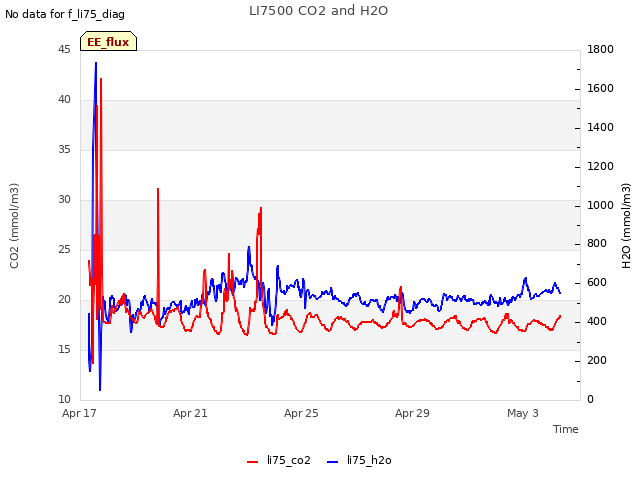
Task: Click the Time axis label
Action: pos(566,429)
